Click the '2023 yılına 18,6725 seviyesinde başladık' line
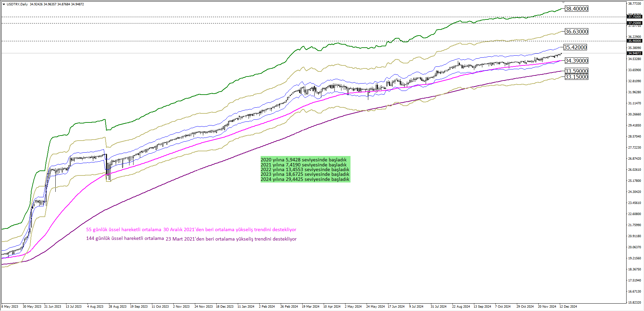This screenshot has height=311, width=644. click(305, 174)
